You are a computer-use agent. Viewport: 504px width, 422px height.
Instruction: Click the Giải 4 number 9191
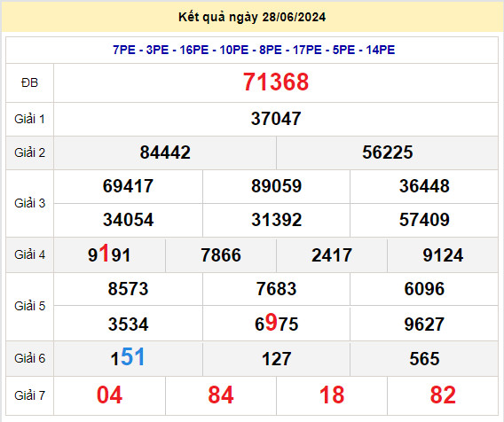click(109, 254)
